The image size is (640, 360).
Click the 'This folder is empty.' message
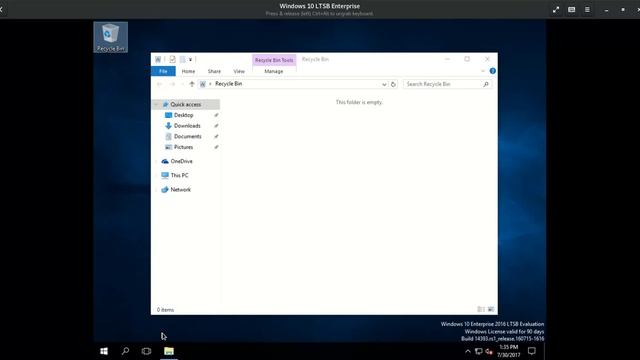[359, 102]
